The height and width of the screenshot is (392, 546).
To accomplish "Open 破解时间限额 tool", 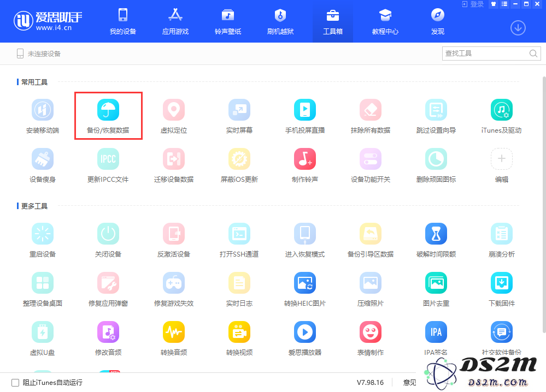I will pyautogui.click(x=436, y=240).
